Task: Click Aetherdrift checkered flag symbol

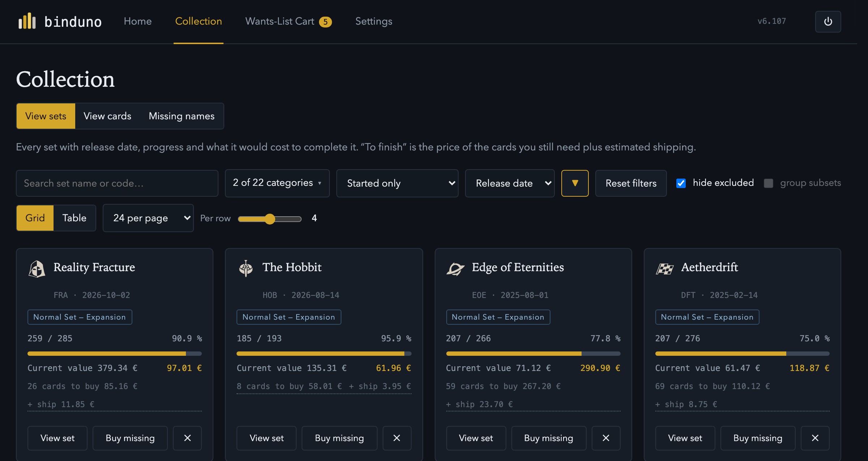Action: click(x=665, y=269)
